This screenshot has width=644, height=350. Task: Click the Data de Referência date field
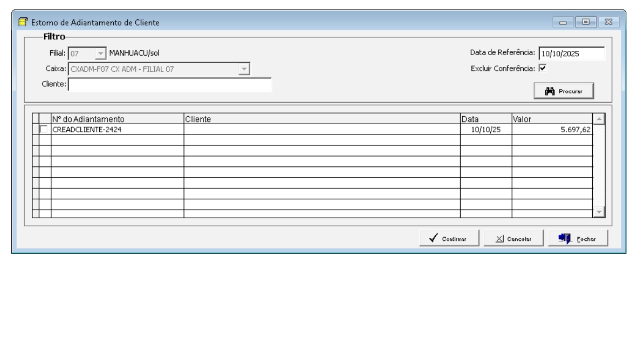[x=571, y=53]
